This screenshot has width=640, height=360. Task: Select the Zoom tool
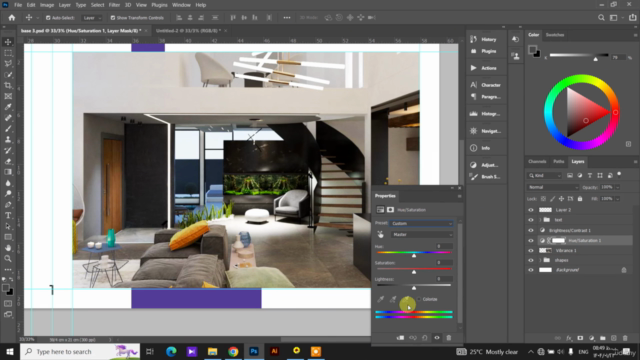tap(8, 258)
